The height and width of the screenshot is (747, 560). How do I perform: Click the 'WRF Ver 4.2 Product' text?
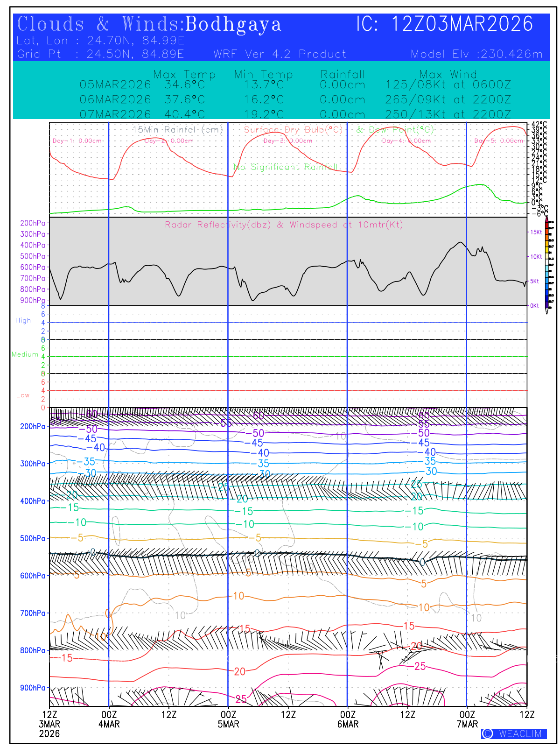(280, 54)
